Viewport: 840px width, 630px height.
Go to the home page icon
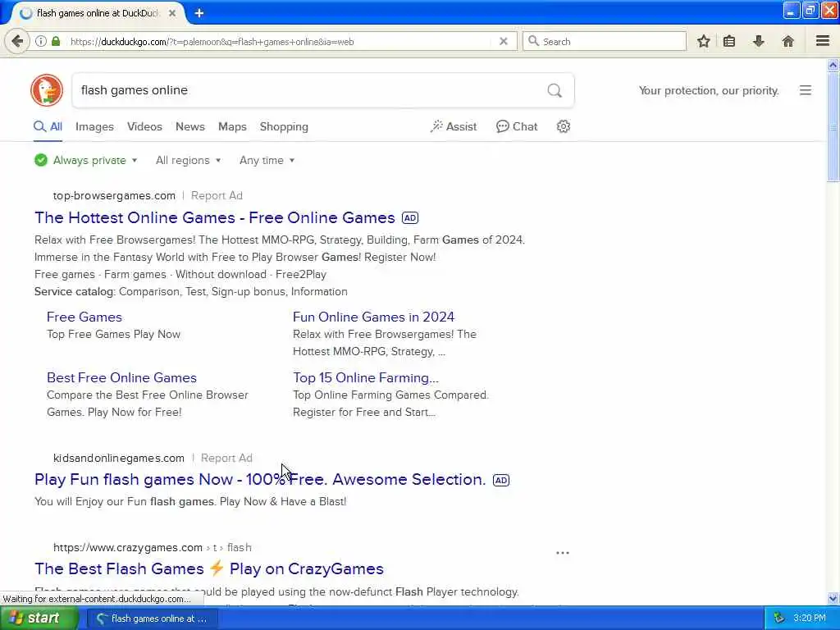[x=787, y=41]
